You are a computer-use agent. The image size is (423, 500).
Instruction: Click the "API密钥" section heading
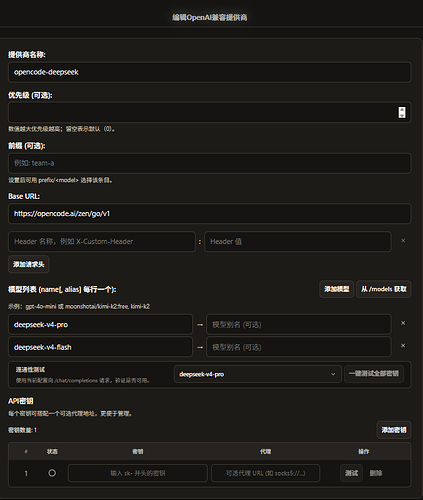21,401
